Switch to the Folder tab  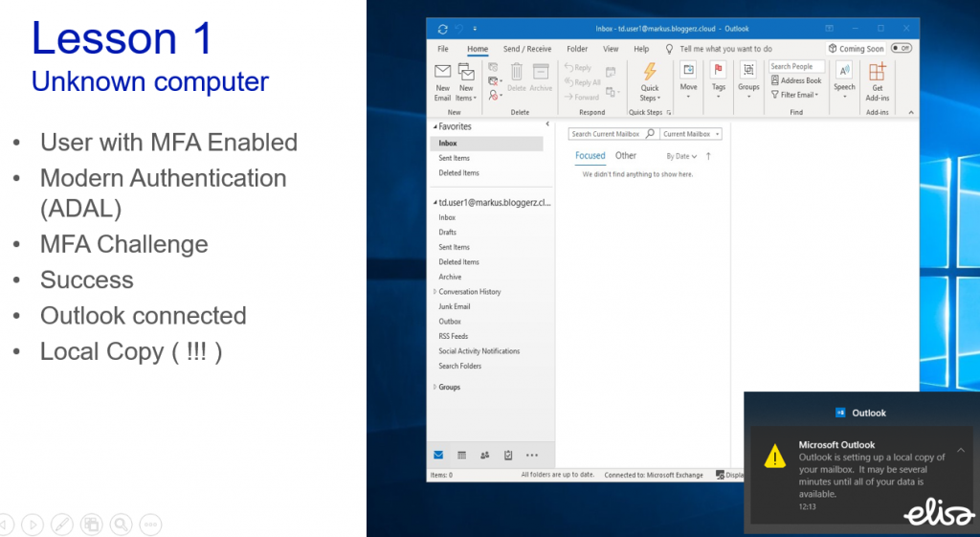(577, 49)
